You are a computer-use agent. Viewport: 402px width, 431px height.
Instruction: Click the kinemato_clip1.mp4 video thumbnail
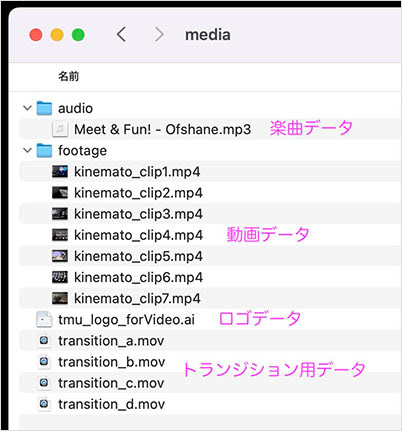tap(60, 171)
